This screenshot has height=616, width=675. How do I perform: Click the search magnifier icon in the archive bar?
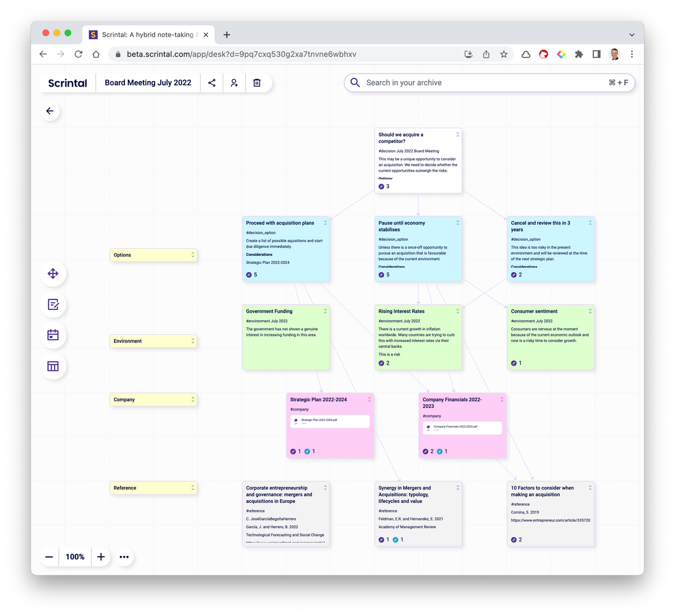pyautogui.click(x=355, y=82)
